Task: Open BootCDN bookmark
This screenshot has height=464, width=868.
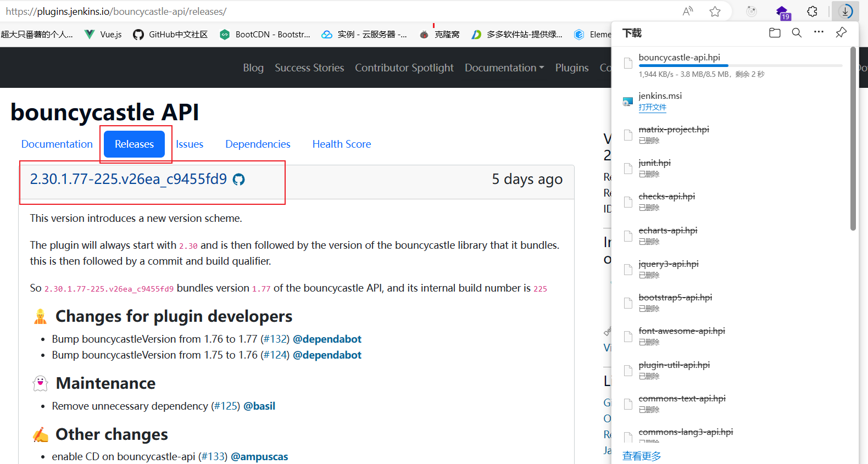Action: [265, 35]
